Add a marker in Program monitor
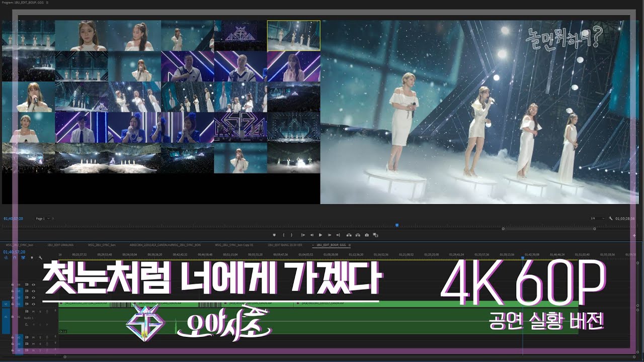 pos(274,235)
